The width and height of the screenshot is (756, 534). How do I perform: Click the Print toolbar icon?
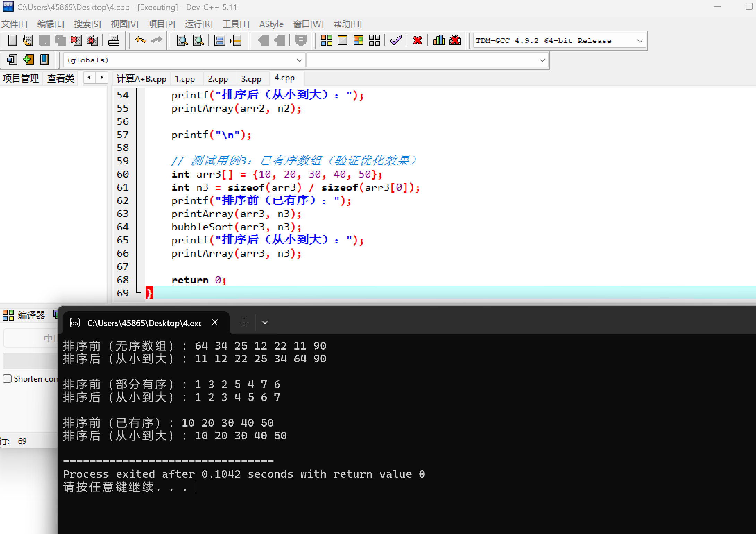(113, 41)
